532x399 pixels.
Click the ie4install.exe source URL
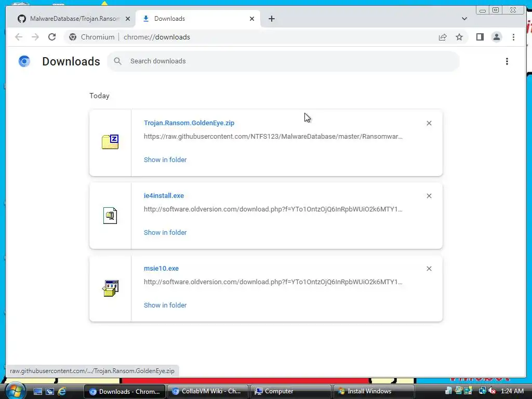coord(273,209)
